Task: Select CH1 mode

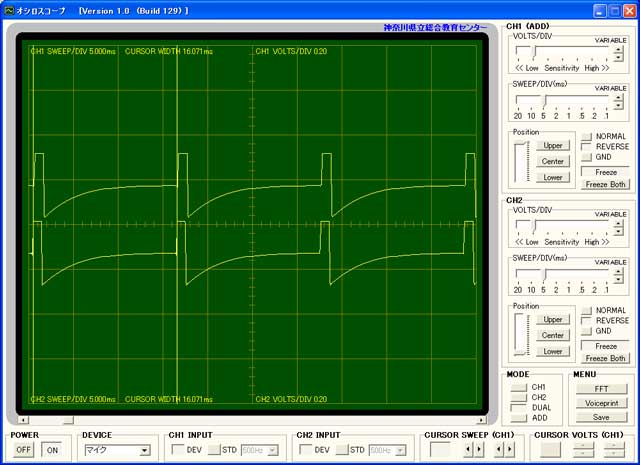Action: point(519,387)
